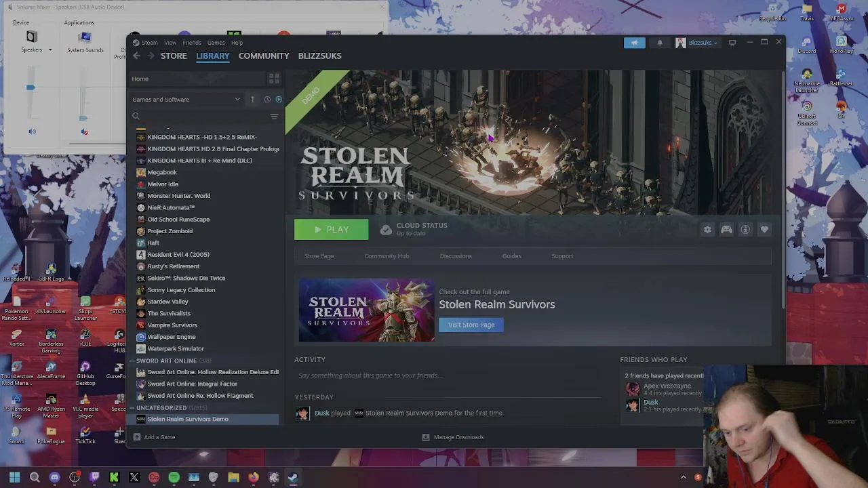Open the View menu
868x488 pixels.
click(x=170, y=43)
